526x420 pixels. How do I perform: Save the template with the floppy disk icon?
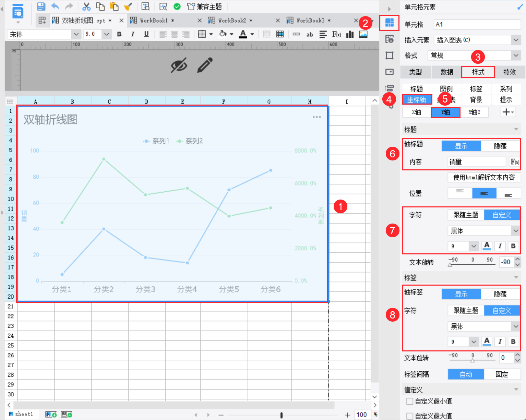[41, 7]
